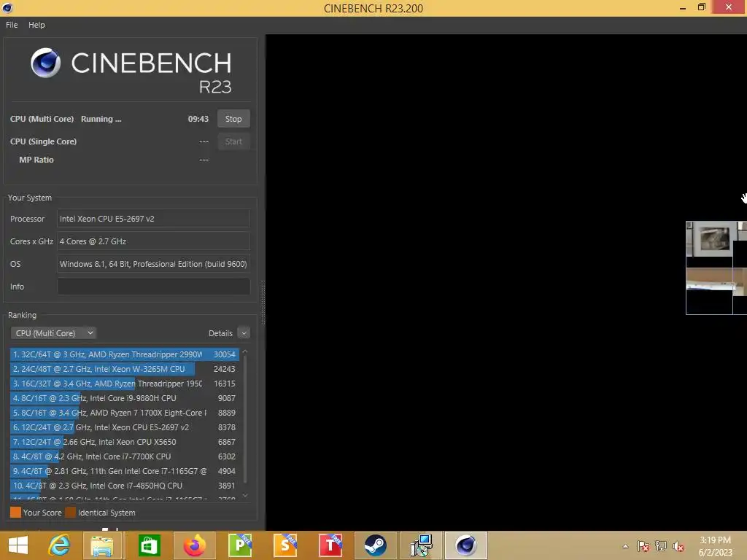Minimize the Cinebench window

pos(683,7)
